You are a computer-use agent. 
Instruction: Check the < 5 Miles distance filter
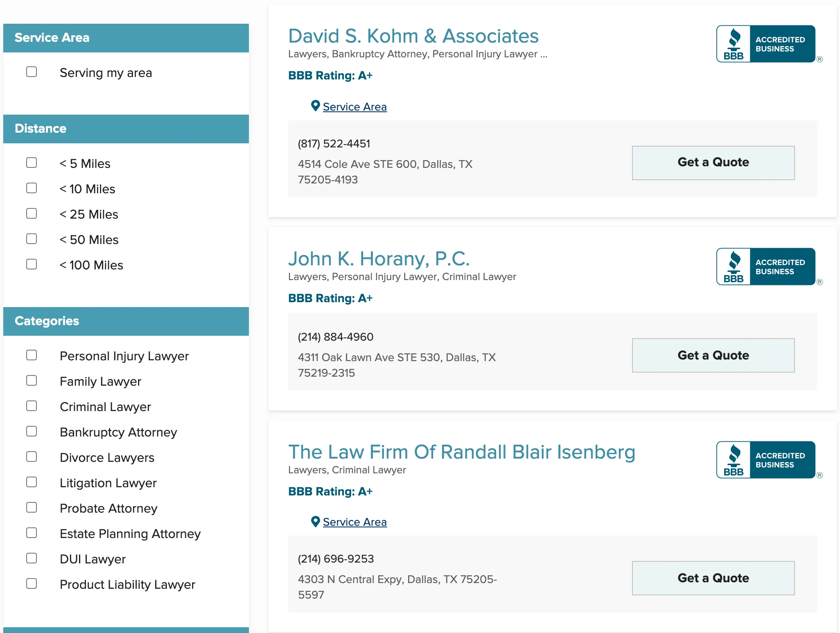click(x=32, y=163)
